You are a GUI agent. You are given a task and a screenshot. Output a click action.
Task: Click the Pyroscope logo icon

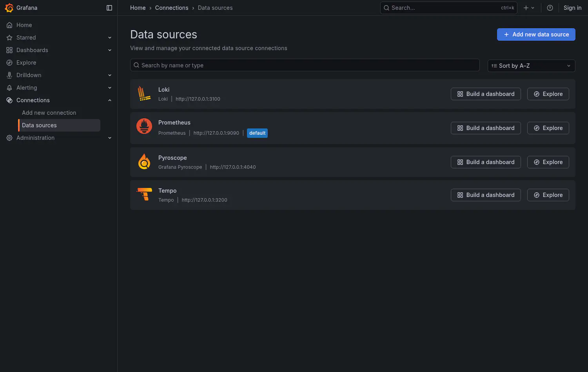point(144,161)
